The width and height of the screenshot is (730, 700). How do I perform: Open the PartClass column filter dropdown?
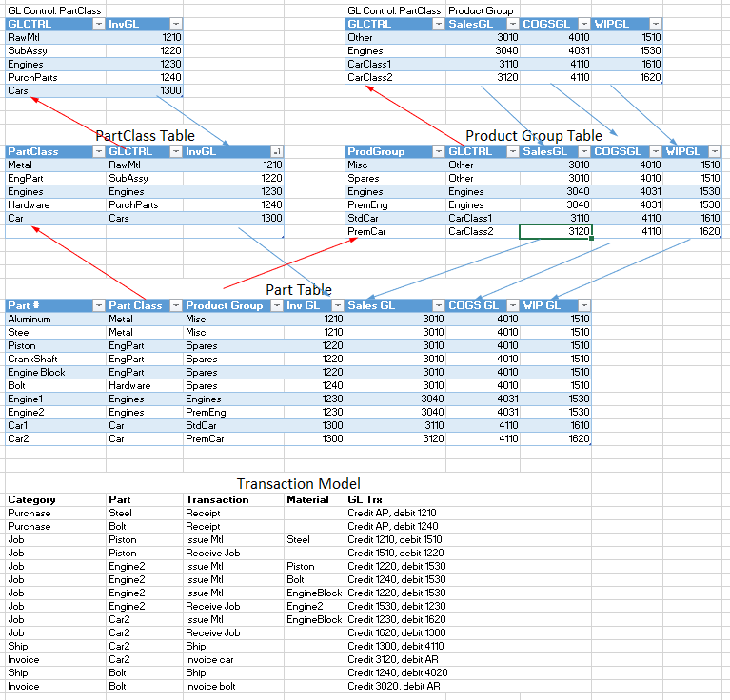99,151
